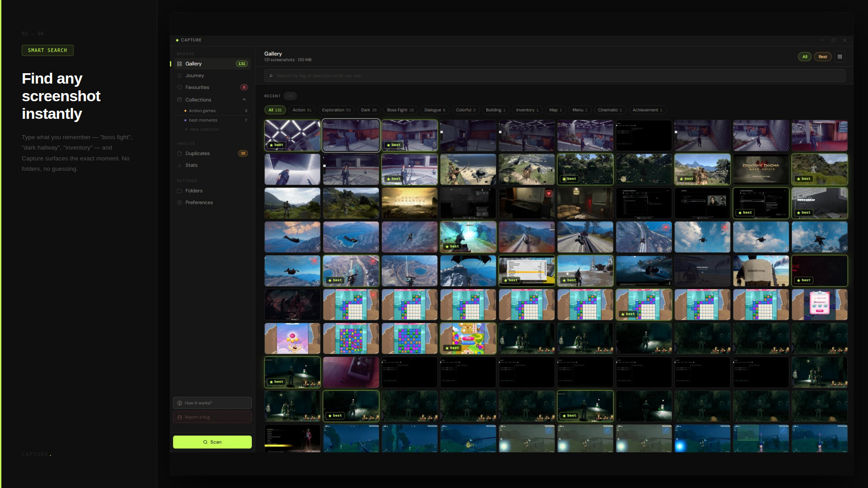Open the Dragon's Dogma title screenshot thumbnail
Image resolution: width=868 pixels, height=488 pixels.
[x=760, y=169]
